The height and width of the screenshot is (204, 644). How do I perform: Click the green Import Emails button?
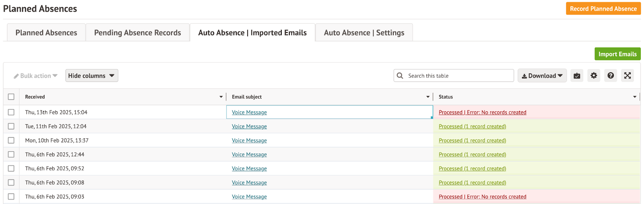[617, 54]
